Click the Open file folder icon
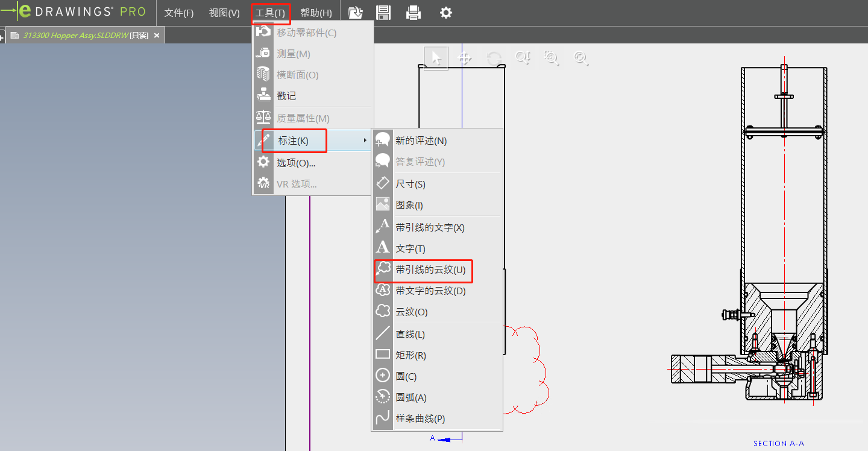The height and width of the screenshot is (451, 868). click(x=356, y=13)
